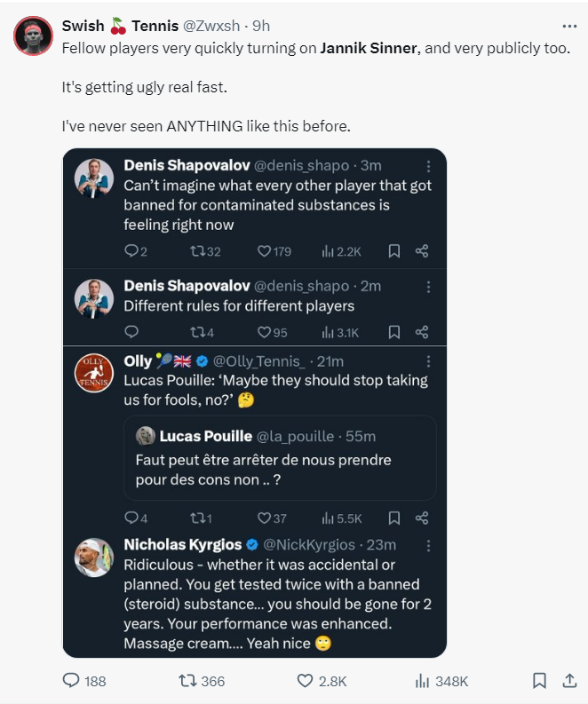This screenshot has width=588, height=704.
Task: Open more options on Shapovalov's 3m tweet
Action: (428, 167)
